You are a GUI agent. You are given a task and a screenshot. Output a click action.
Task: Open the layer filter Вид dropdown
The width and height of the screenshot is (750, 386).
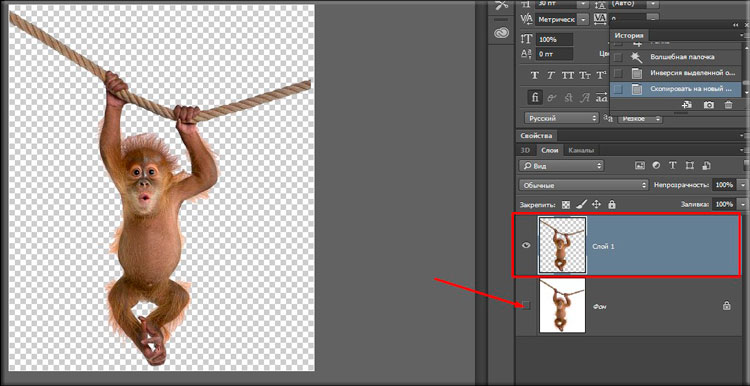pyautogui.click(x=561, y=166)
